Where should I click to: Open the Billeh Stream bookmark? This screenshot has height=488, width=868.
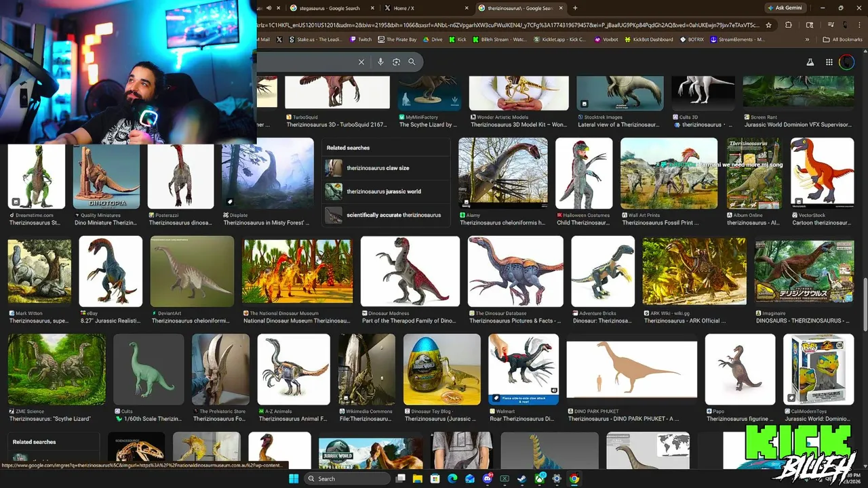[500, 39]
